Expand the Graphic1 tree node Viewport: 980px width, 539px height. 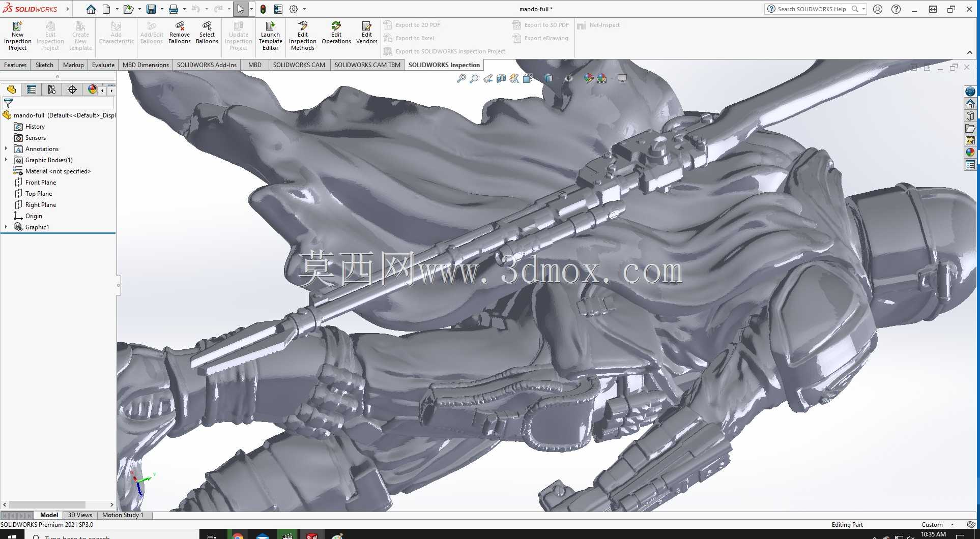pos(6,227)
